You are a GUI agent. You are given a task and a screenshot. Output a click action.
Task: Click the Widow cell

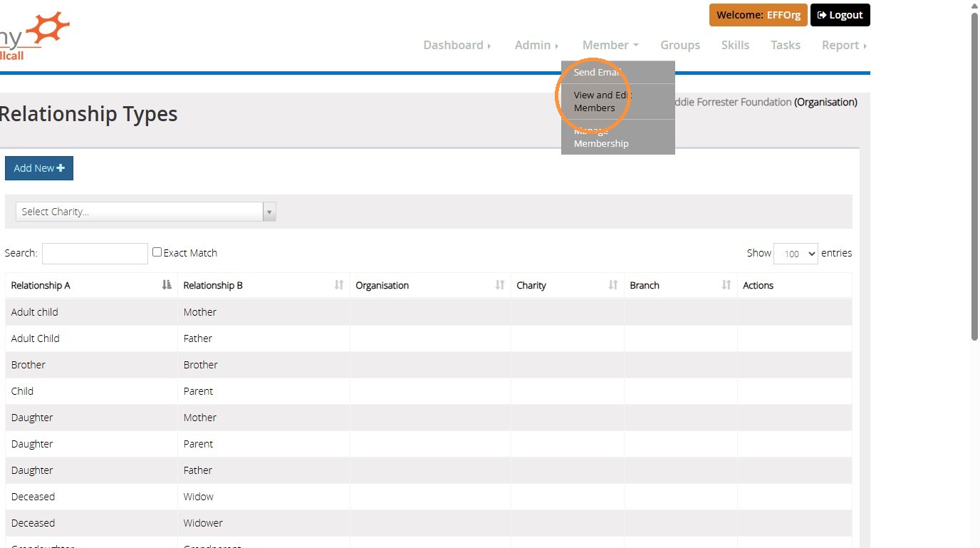[264, 497]
